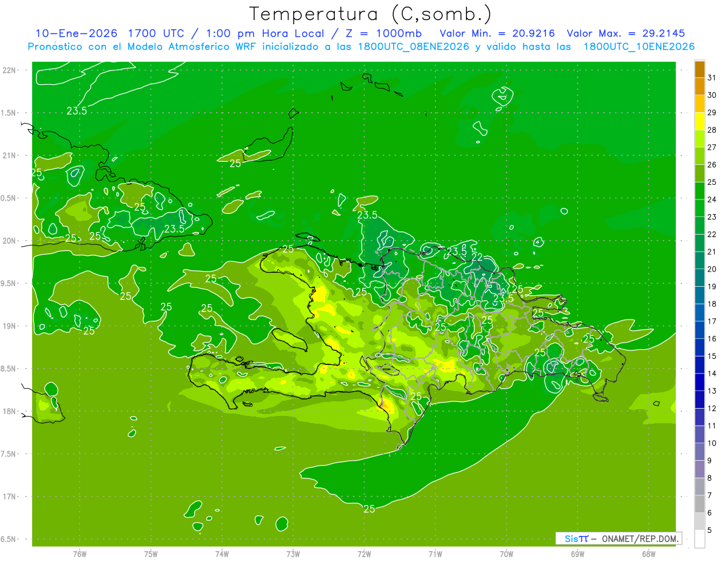Click the gray legend swatch labeled 6
The image size is (728, 562).
[699, 504]
